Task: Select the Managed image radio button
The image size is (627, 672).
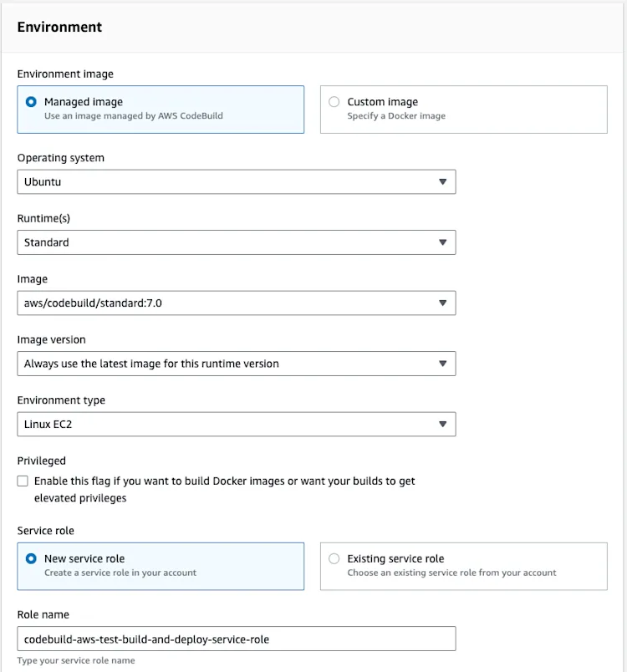Action: 31,102
